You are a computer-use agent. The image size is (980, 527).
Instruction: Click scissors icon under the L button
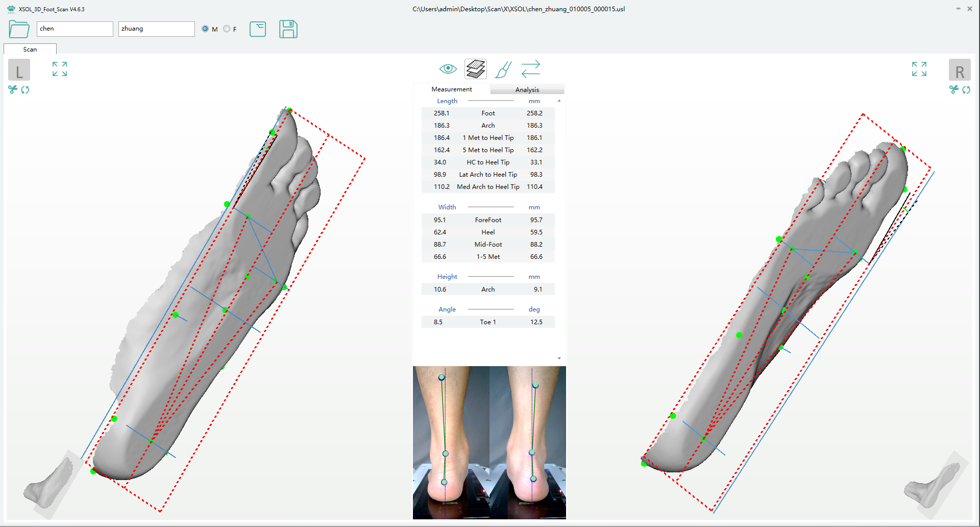[x=13, y=90]
